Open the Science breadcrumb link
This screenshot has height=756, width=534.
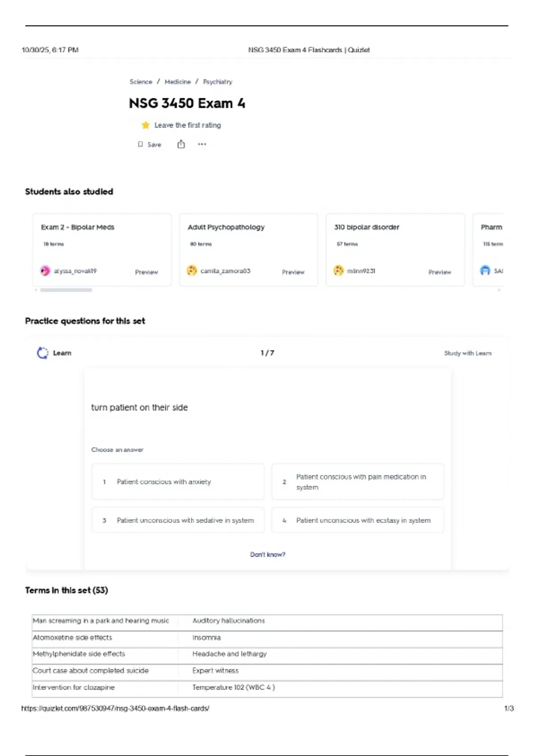(x=141, y=82)
